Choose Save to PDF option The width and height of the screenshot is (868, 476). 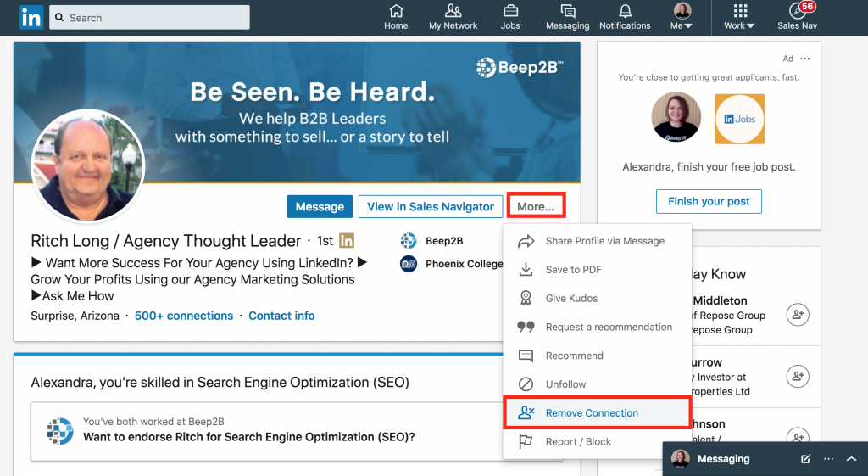coord(598,270)
